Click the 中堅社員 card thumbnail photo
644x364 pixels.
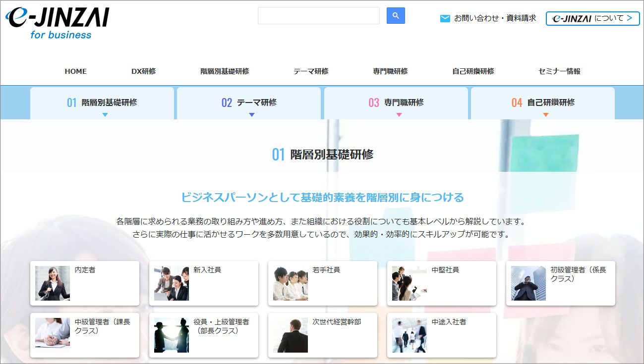[x=410, y=283]
